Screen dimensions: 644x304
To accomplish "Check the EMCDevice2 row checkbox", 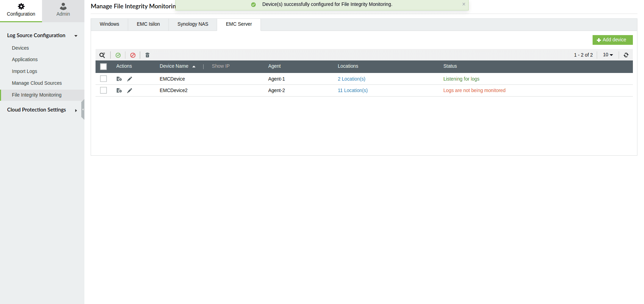I will tap(103, 90).
